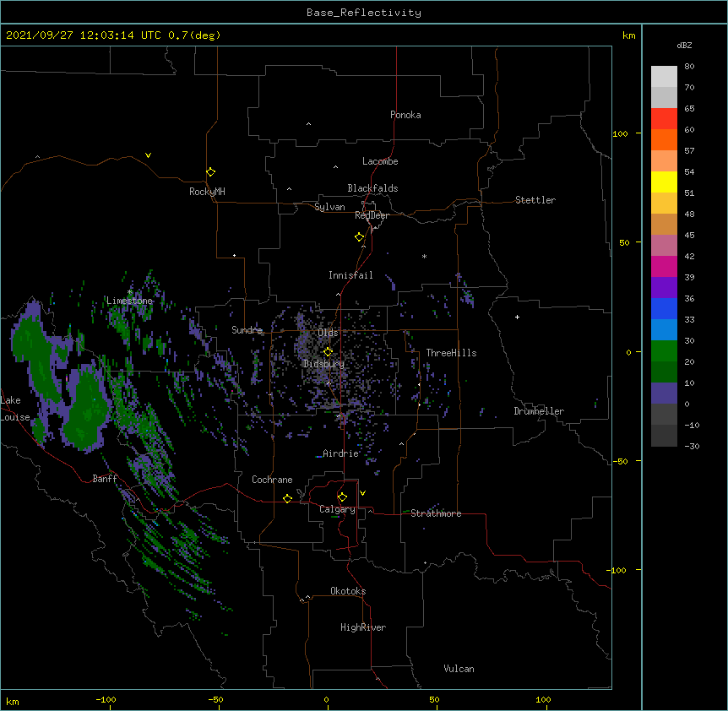Click the Blackfalds city label
Screen dimensions: 728x711
372,188
